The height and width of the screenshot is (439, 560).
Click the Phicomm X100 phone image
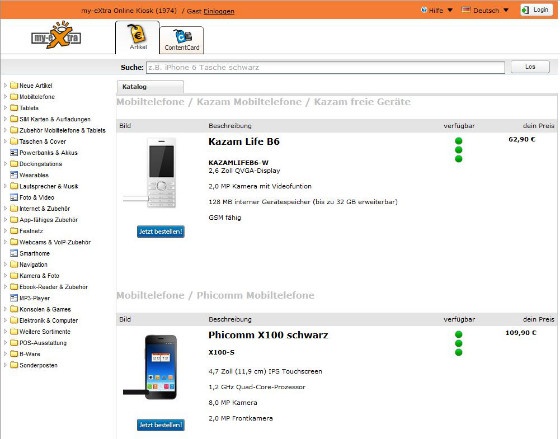point(161,367)
